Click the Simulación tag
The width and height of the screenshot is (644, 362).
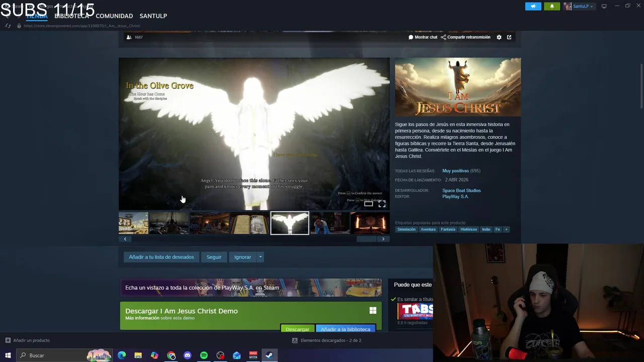pos(407,229)
